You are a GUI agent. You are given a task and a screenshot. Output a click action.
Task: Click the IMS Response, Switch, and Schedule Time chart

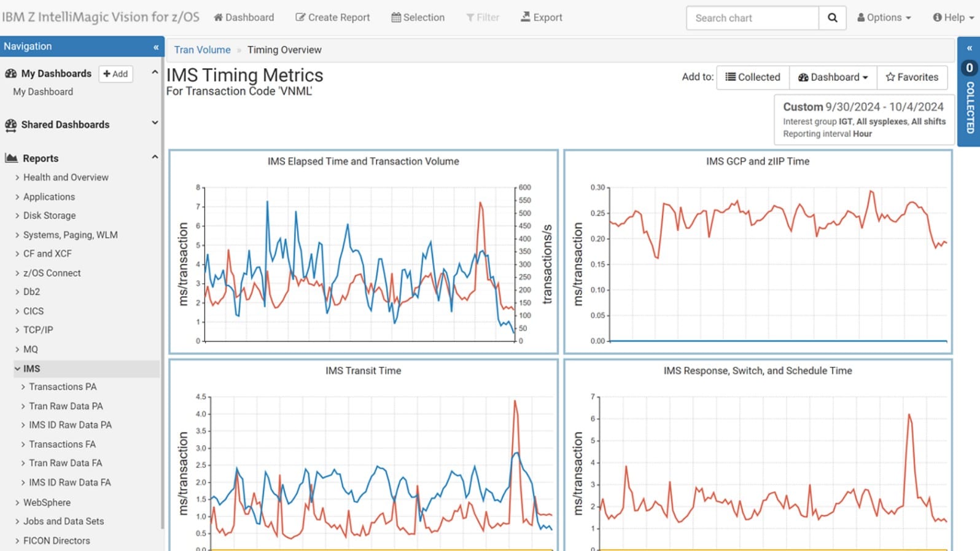[758, 455]
